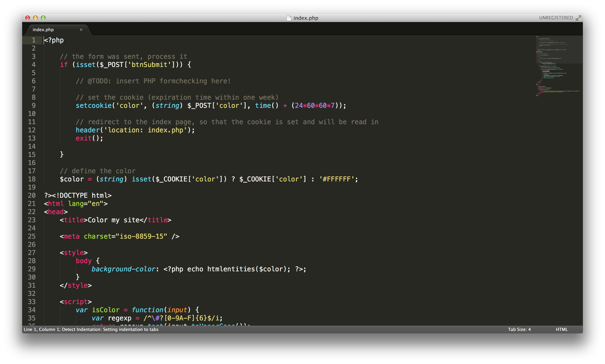
Task: Click the green zoom window button
Action: pos(43,18)
